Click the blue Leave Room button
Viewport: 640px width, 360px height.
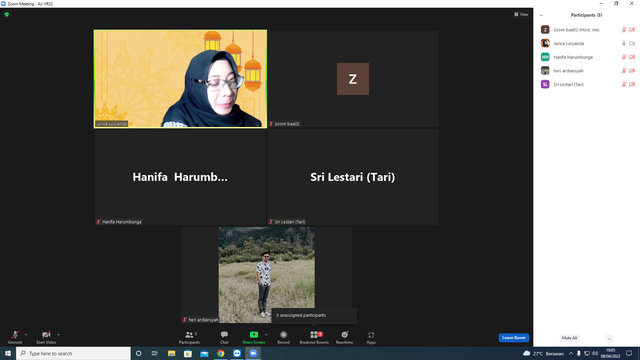coord(513,338)
